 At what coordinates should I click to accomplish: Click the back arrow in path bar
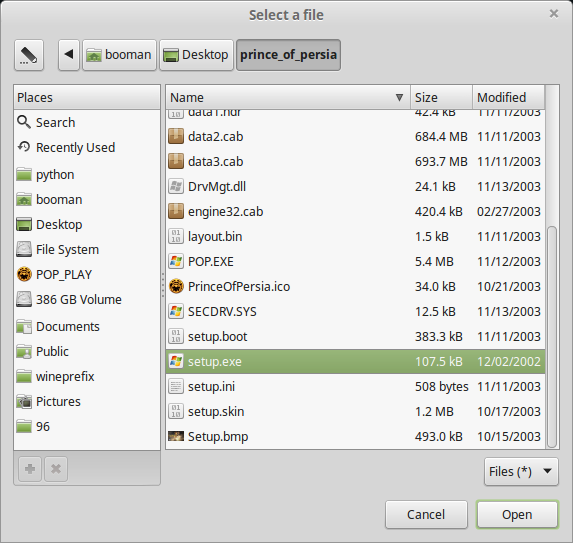click(69, 55)
